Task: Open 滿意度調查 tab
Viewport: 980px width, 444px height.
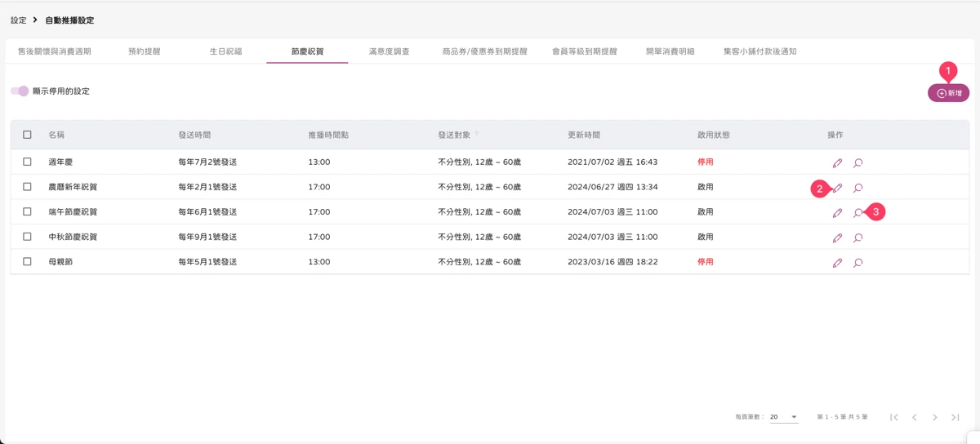Action: pos(389,51)
